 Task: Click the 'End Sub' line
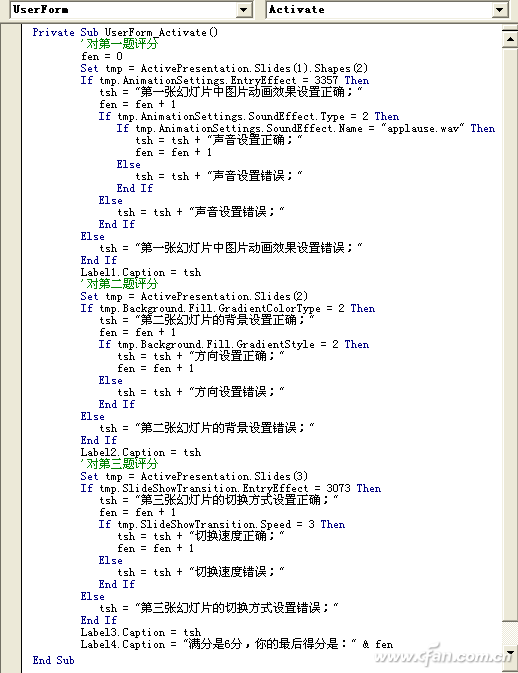pyautogui.click(x=53, y=660)
